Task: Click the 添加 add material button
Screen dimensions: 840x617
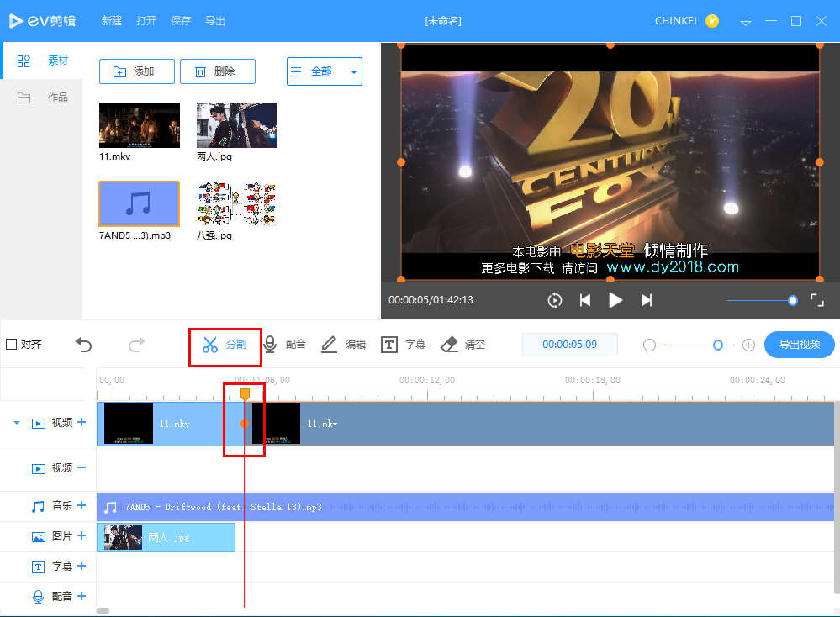Action: (x=136, y=71)
